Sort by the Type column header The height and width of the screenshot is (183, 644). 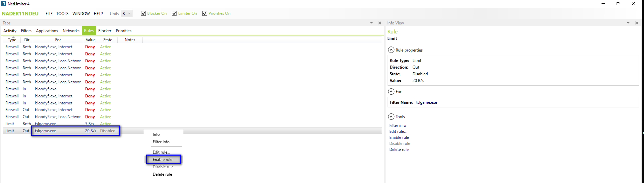tap(12, 40)
